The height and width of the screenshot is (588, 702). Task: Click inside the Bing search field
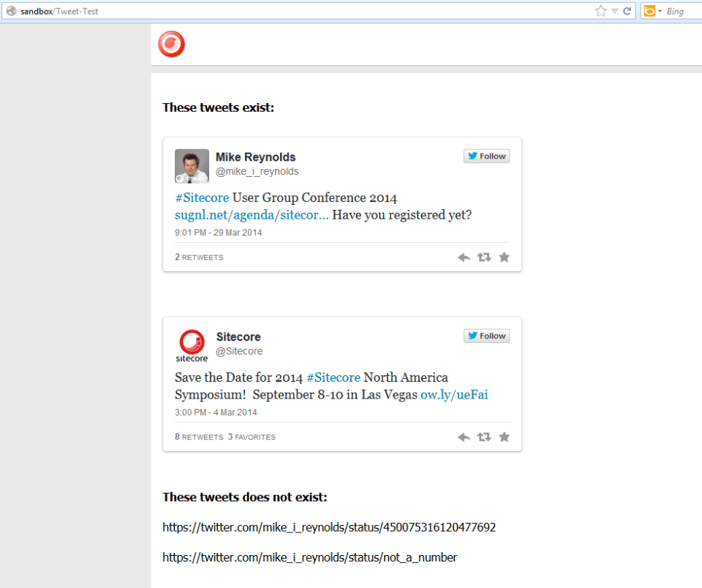(680, 11)
